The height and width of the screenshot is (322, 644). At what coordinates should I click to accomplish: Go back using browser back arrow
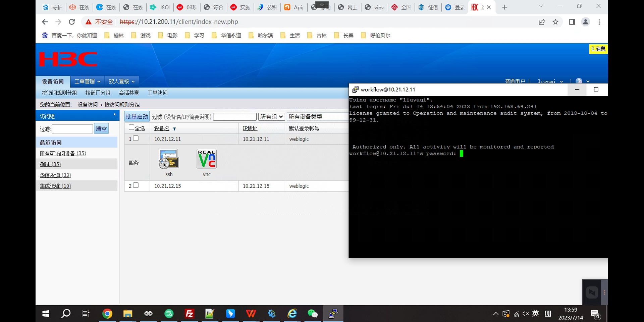pos(45,22)
